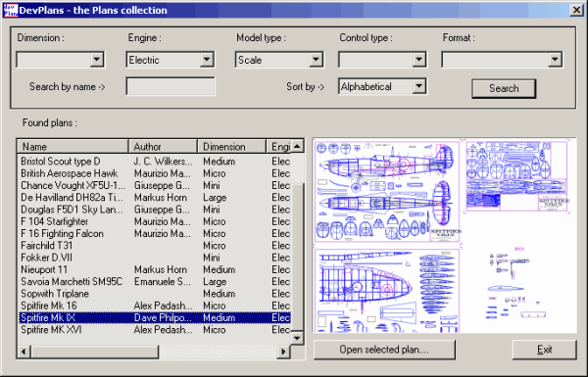Click the Exit button
The width and height of the screenshot is (588, 377).
545,350
